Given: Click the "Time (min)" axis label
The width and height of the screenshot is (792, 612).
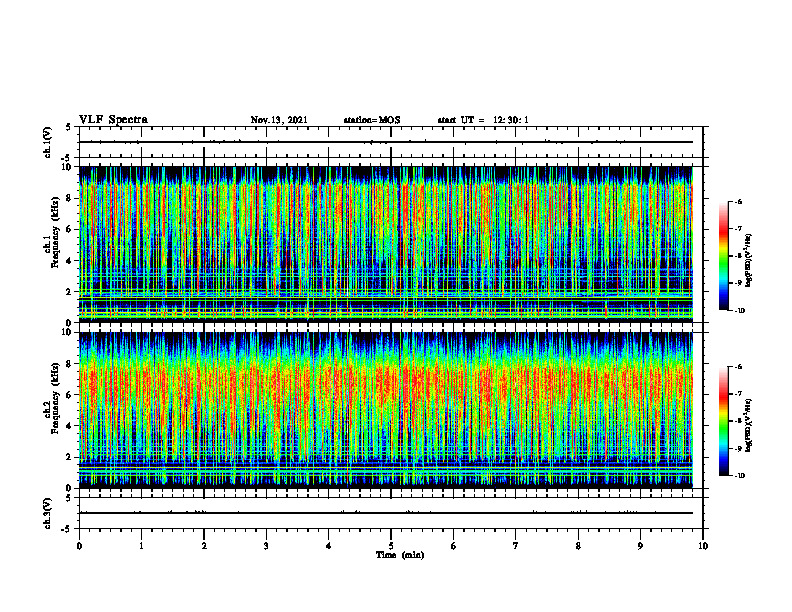Looking at the screenshot, I should (x=400, y=555).
